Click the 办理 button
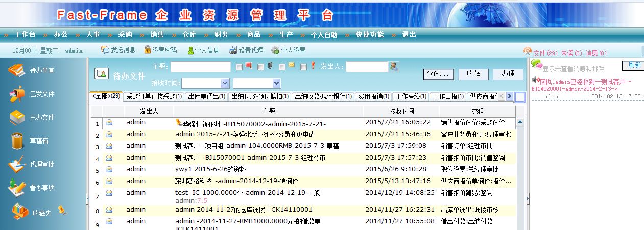Screen dimensions: 644x230 point(508,74)
